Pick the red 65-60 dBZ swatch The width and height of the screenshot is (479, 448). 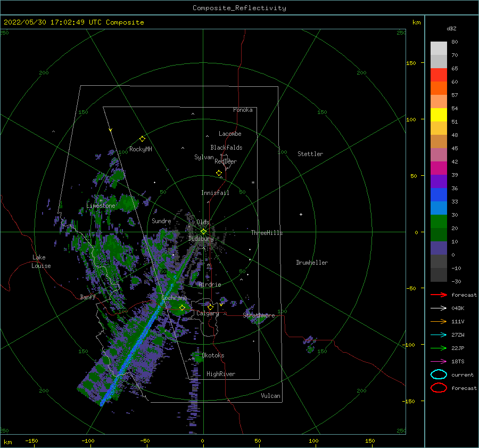(x=439, y=75)
